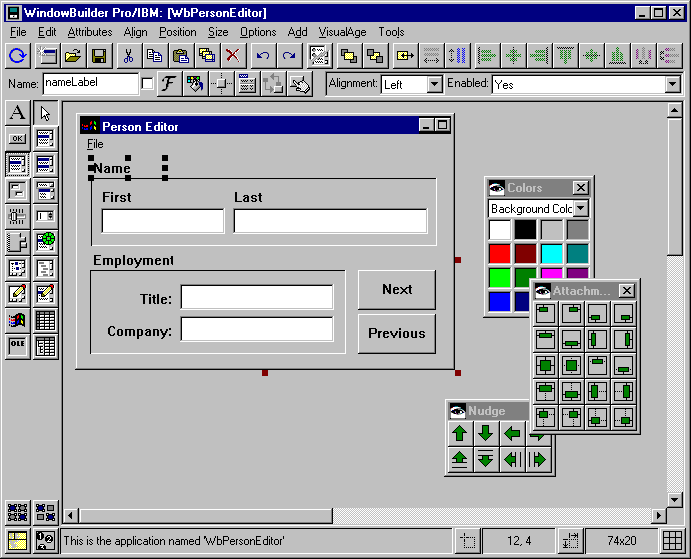Click the Company text field

257,329
